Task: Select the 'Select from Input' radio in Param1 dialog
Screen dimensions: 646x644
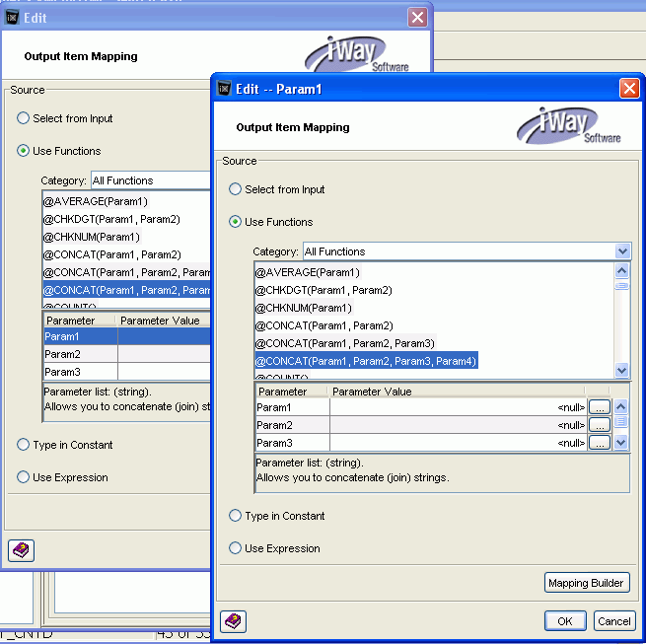Action: point(235,189)
